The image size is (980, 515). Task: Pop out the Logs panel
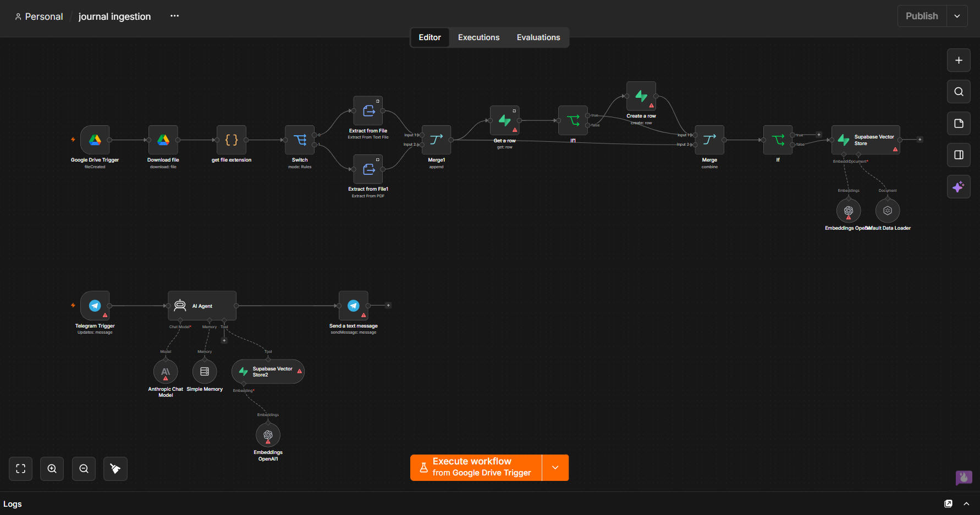949,503
